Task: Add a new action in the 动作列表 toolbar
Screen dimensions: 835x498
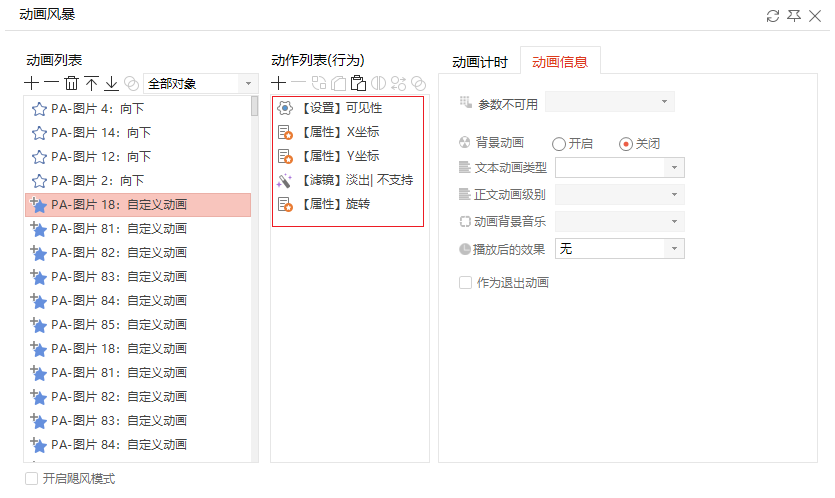Action: point(279,83)
